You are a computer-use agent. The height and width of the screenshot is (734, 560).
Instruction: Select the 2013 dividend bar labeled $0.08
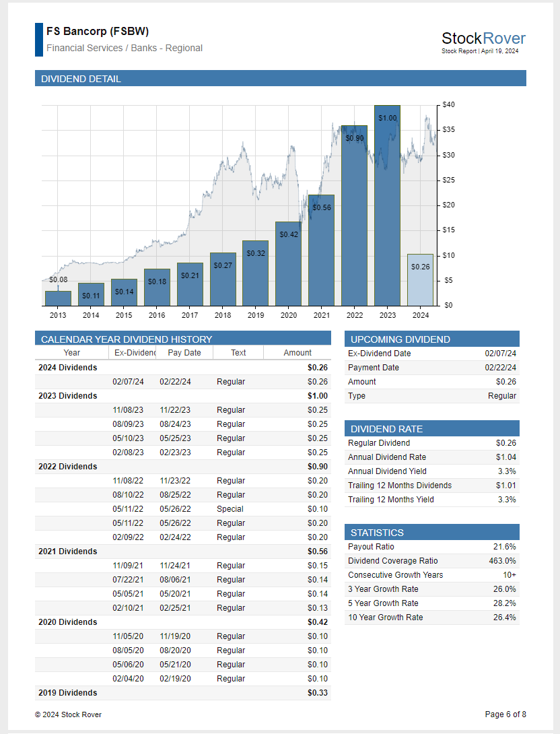(58, 298)
